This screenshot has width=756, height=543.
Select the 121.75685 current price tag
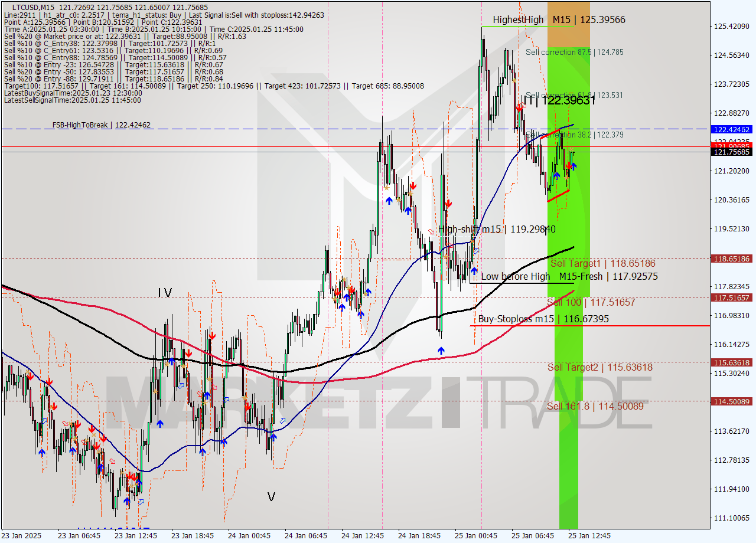coord(732,152)
